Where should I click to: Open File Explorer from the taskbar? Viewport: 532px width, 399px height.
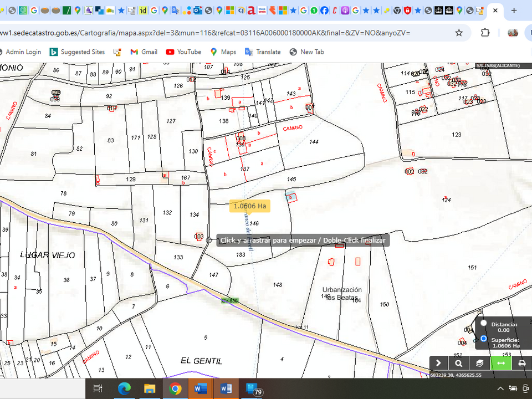pyautogui.click(x=150, y=389)
